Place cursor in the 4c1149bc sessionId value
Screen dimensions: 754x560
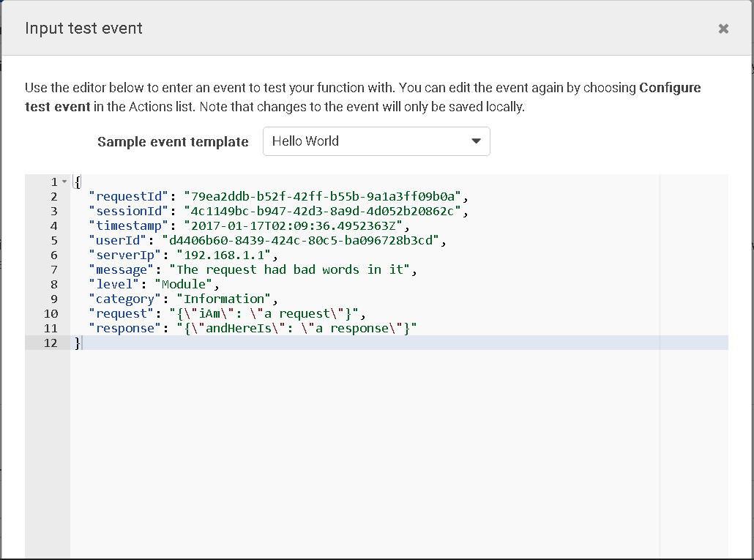[323, 211]
